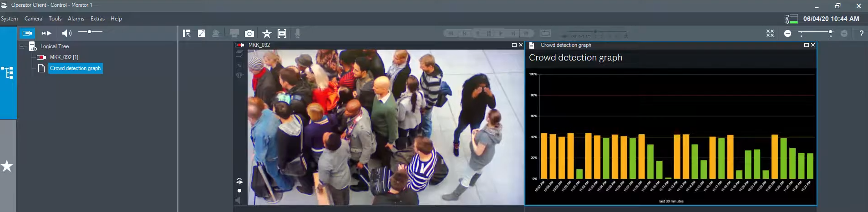The image size is (868, 212).
Task: Click the microphone toolbar icon
Action: 298,34
